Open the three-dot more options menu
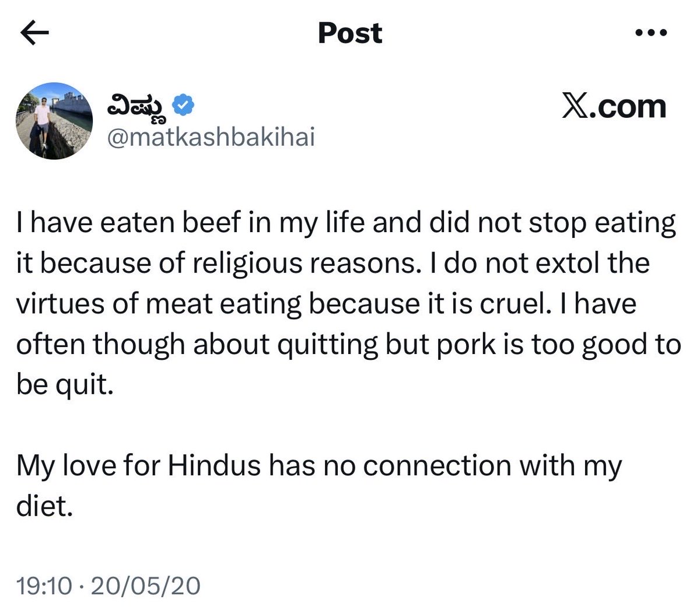This screenshot has height=610, width=700. tap(650, 34)
